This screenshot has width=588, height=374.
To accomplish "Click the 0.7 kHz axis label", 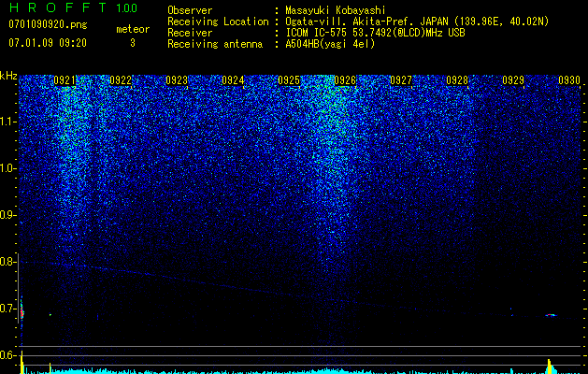I will (x=7, y=309).
